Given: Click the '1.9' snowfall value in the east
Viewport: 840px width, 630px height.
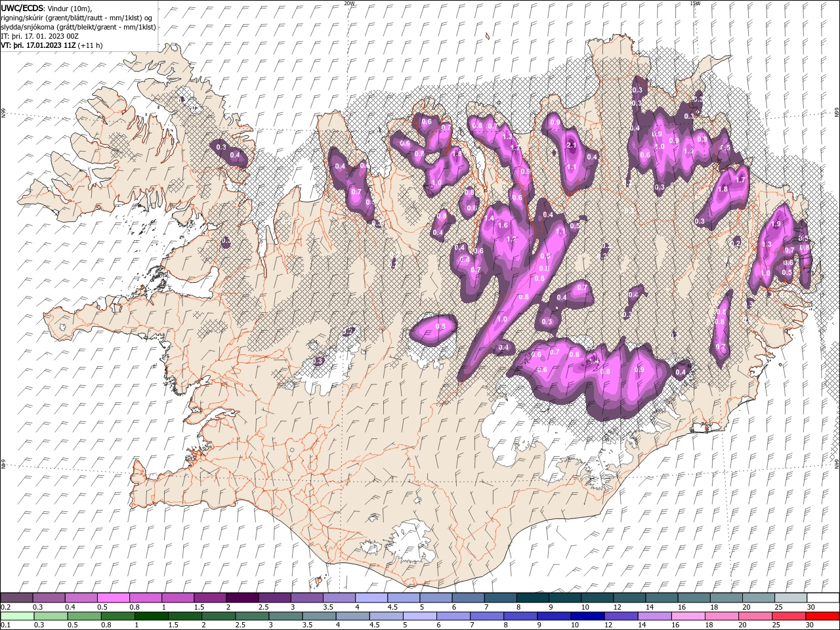Looking at the screenshot, I should tap(776, 224).
